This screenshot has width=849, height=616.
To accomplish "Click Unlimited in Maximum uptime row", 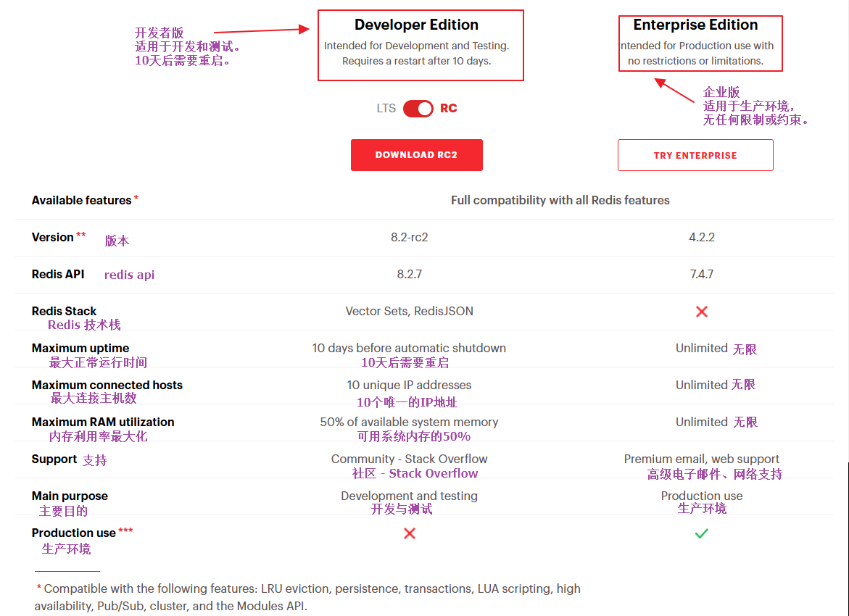I will (x=702, y=348).
